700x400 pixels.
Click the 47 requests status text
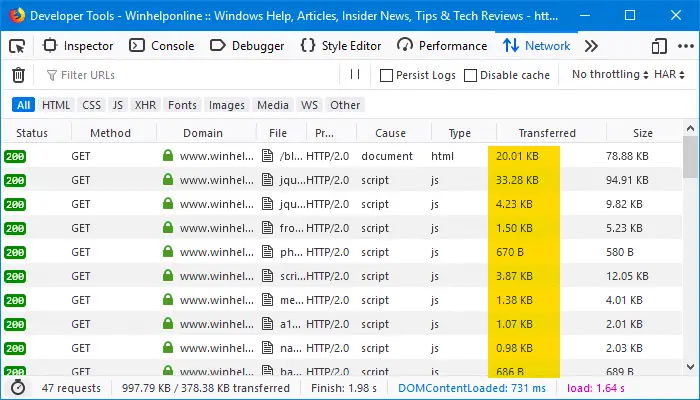[x=71, y=388]
